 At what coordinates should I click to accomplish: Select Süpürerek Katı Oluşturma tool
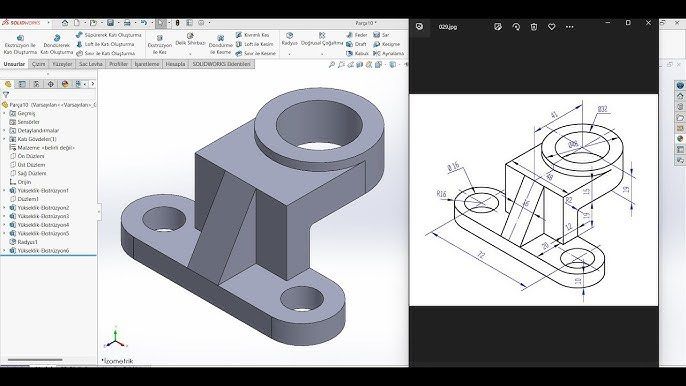(x=109, y=35)
